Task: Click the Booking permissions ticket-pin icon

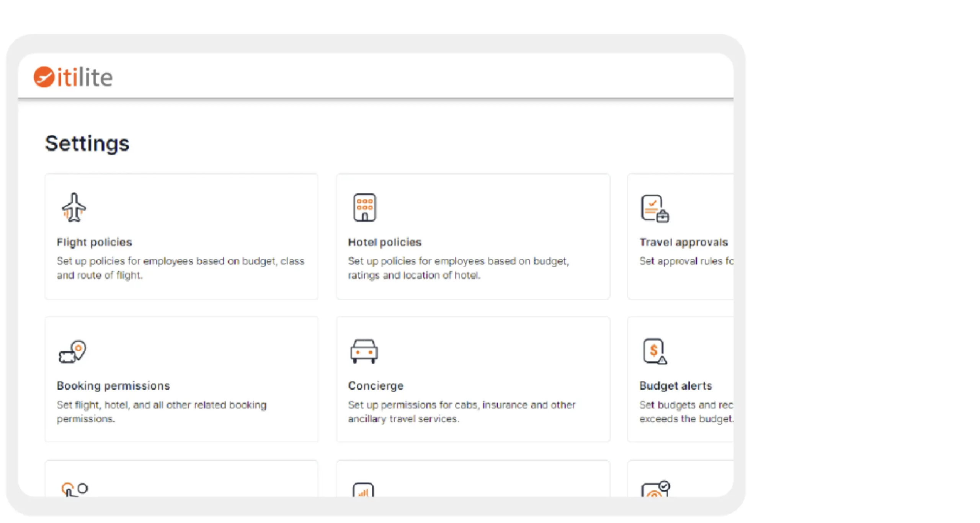Action: click(72, 351)
